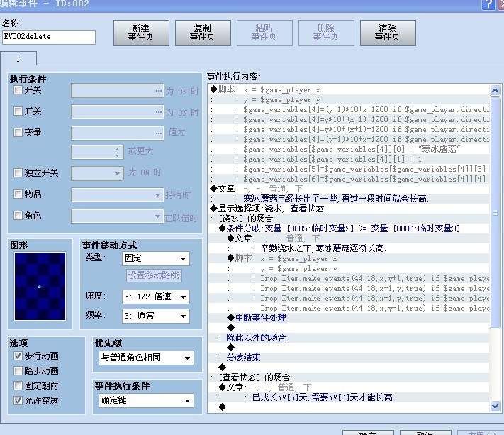This screenshot has height=435, width=504.
Task: Click the 粘贴事件页 button
Action: pyautogui.click(x=264, y=33)
